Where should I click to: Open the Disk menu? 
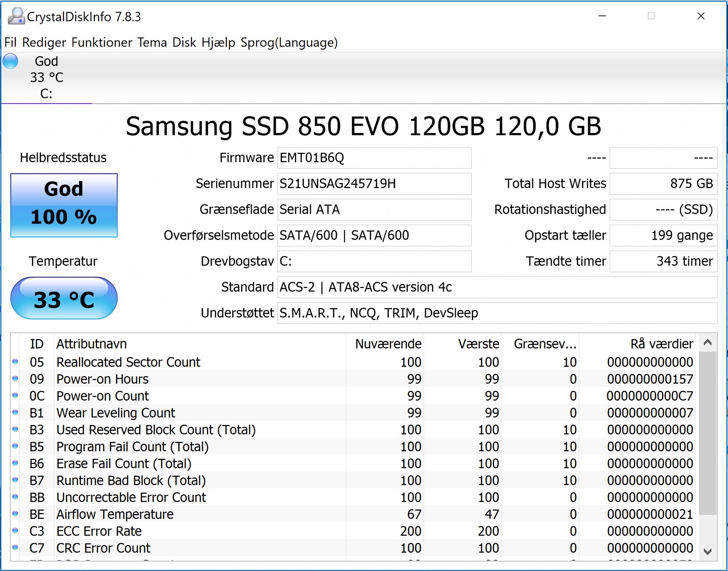[x=184, y=43]
